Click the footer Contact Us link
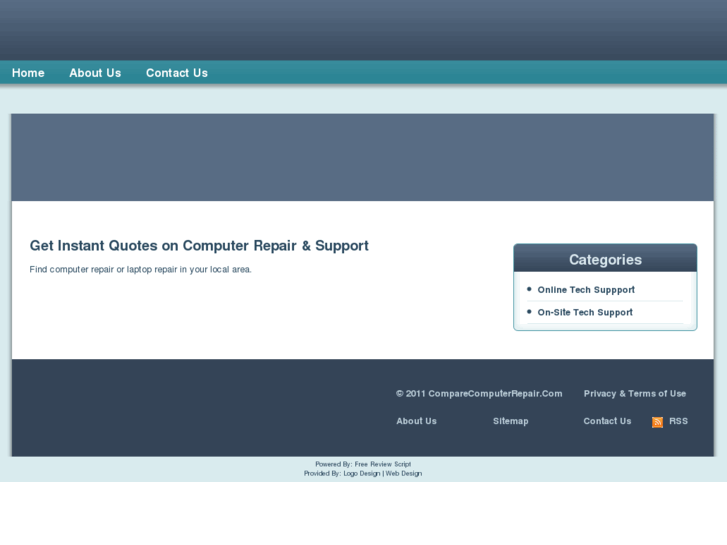This screenshot has height=545, width=727. tap(607, 421)
